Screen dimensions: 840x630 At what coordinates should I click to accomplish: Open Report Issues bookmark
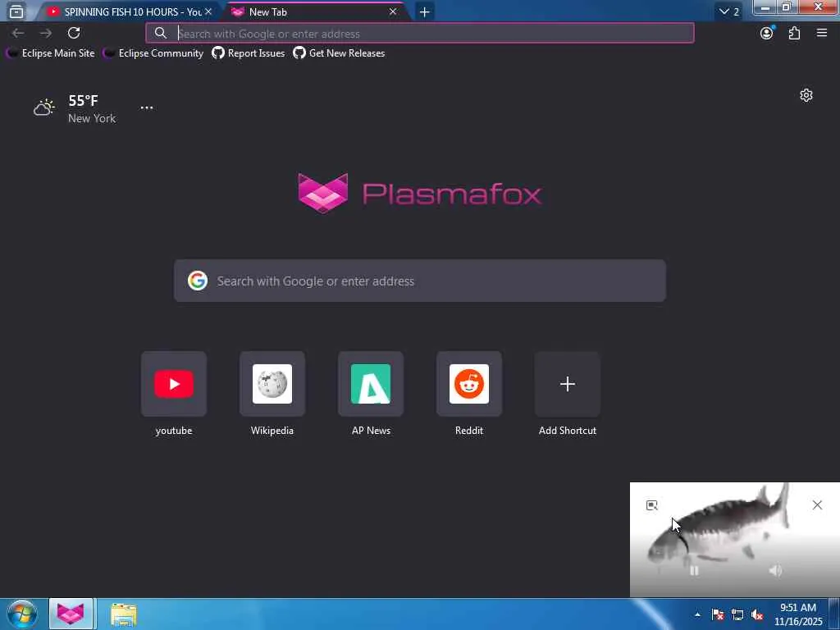coord(248,53)
